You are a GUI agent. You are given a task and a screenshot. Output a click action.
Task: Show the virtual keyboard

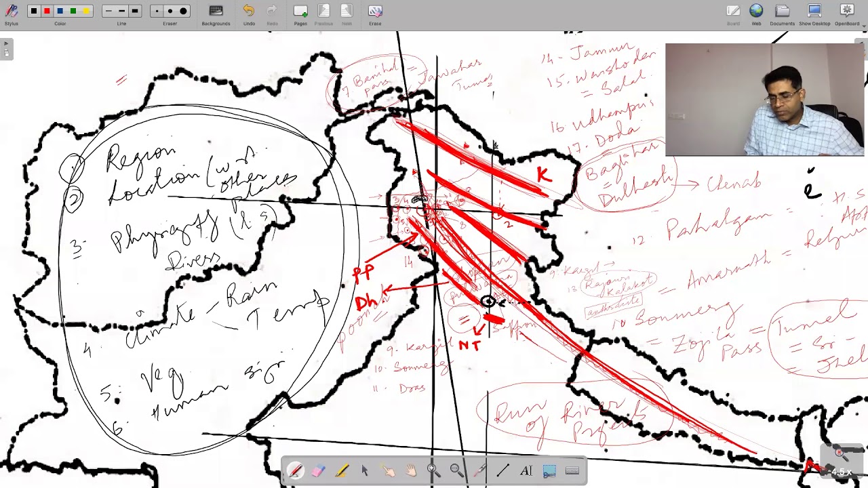(572, 470)
